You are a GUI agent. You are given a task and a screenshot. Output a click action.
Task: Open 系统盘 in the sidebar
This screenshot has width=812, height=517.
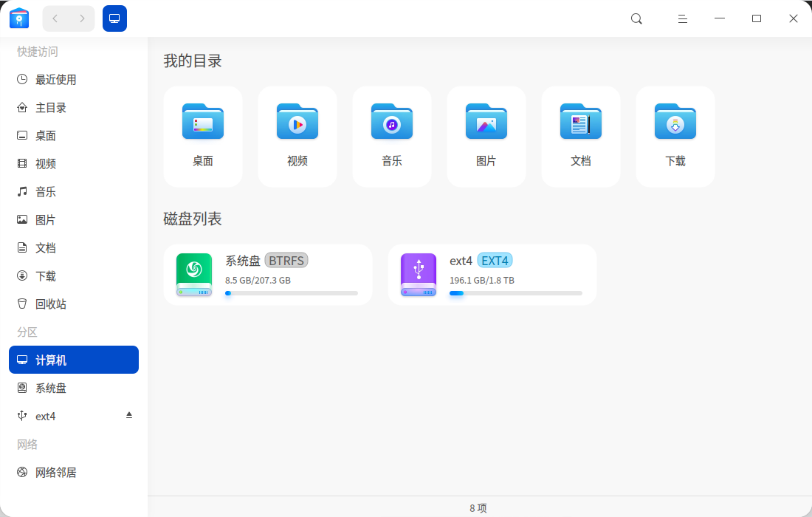(74, 388)
